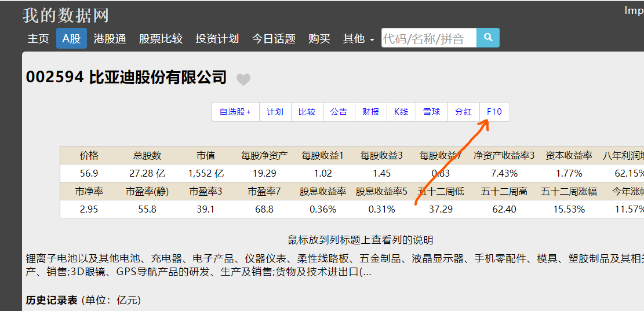The width and height of the screenshot is (644, 311).
Task: Open the 港股通 nav item
Action: tap(110, 39)
